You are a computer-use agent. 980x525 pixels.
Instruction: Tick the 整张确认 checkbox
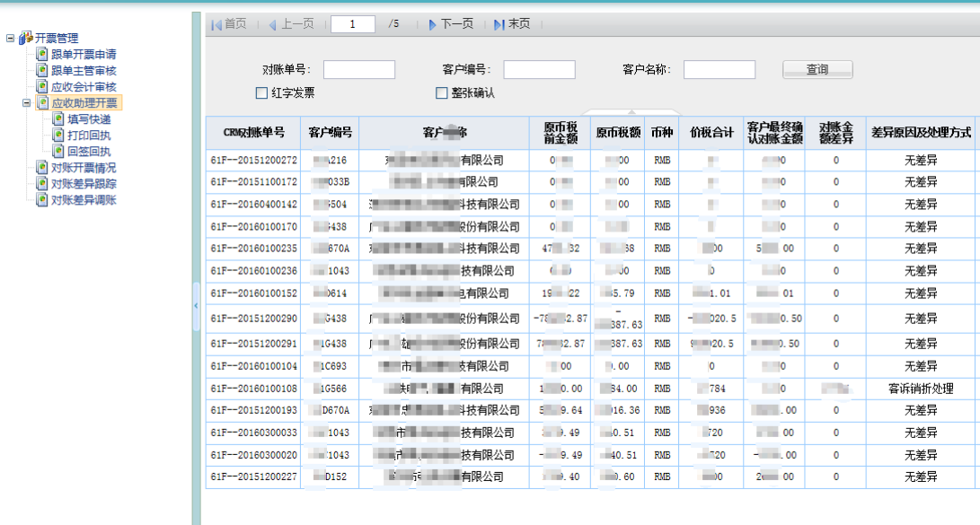442,93
